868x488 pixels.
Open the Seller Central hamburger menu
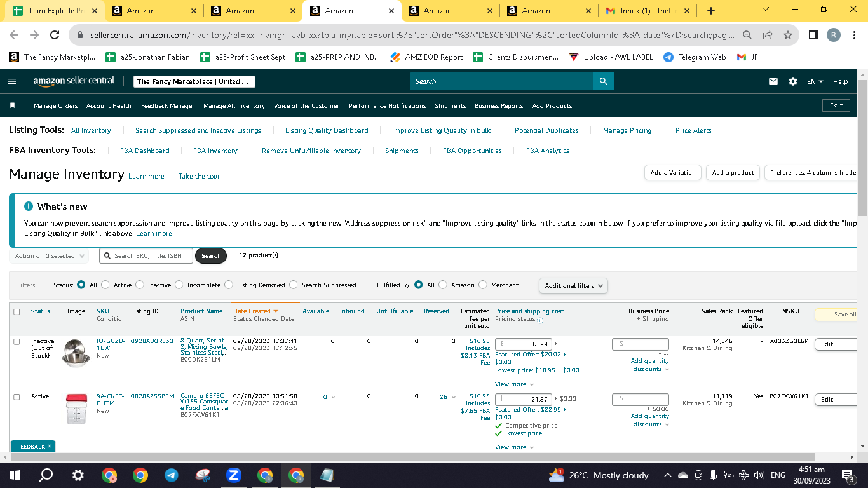[12, 81]
